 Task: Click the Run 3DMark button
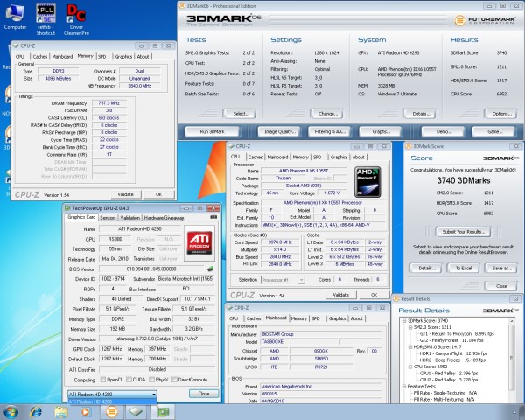(x=212, y=131)
